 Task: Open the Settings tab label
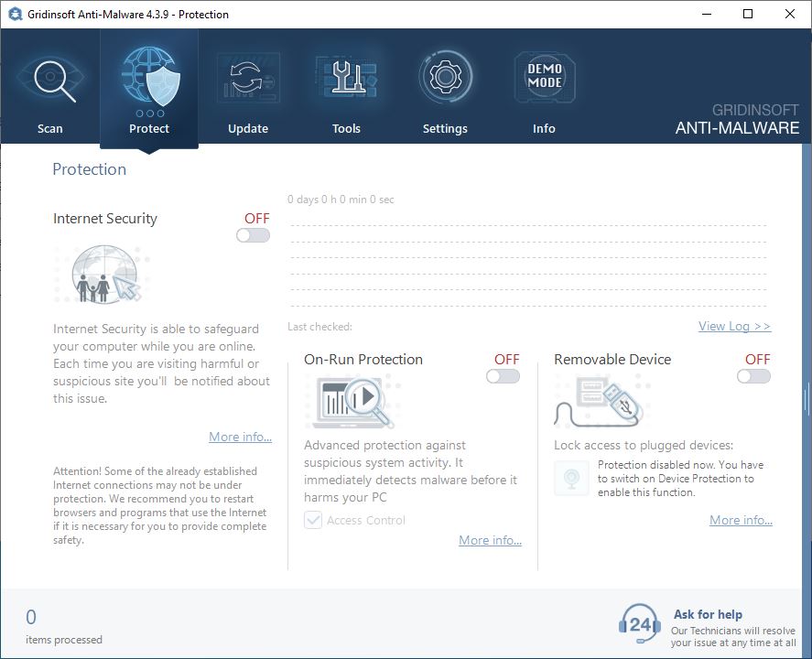(445, 128)
